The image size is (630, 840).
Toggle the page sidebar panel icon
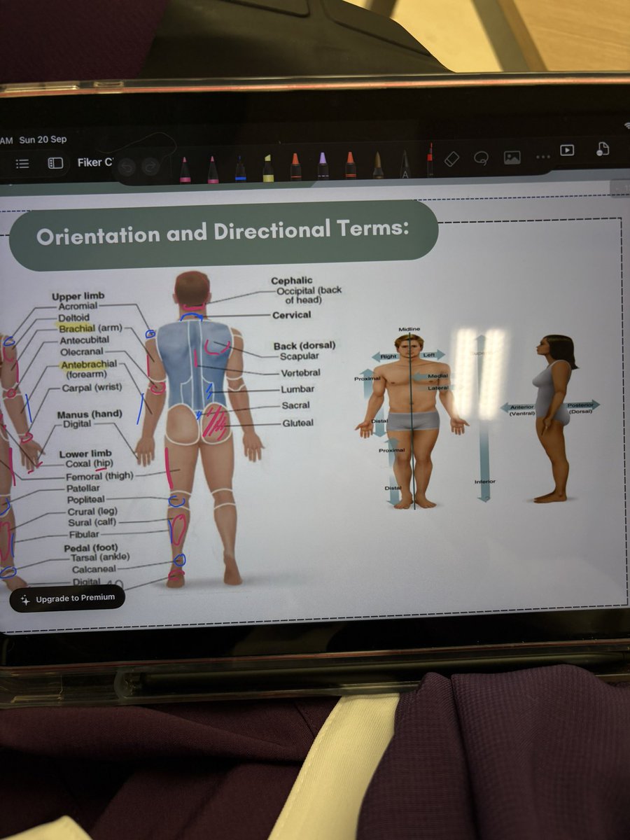point(55,163)
